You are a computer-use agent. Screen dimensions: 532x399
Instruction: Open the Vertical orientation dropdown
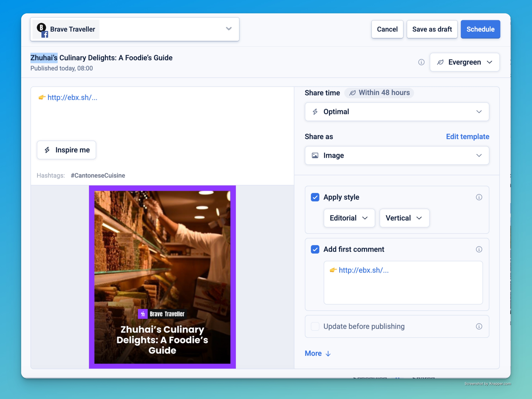point(404,218)
